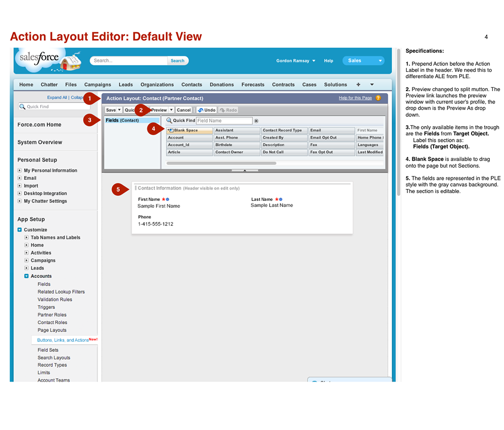Click the field palette horizontal scrollbar
This screenshot has height=430, width=504.
[x=221, y=163]
